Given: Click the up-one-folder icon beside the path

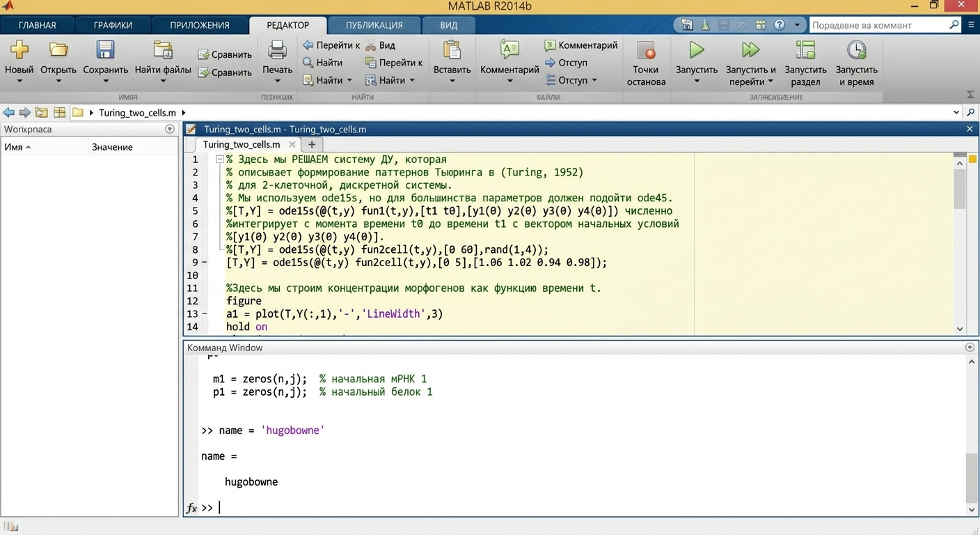Looking at the screenshot, I should tap(42, 113).
